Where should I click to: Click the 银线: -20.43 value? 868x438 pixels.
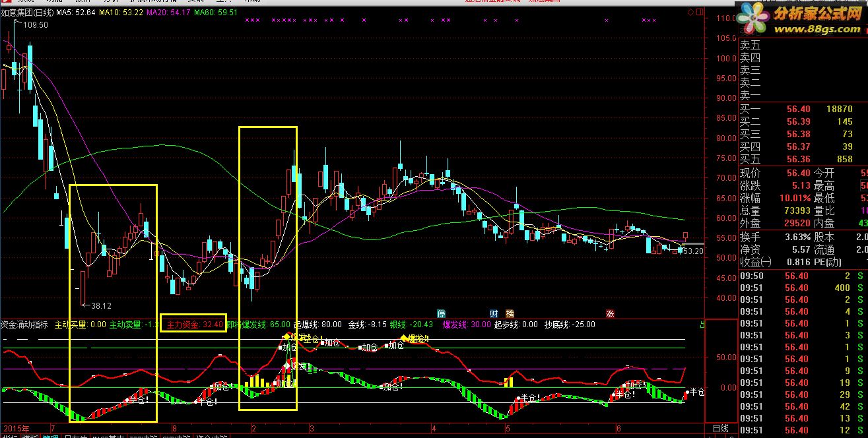coord(411,325)
